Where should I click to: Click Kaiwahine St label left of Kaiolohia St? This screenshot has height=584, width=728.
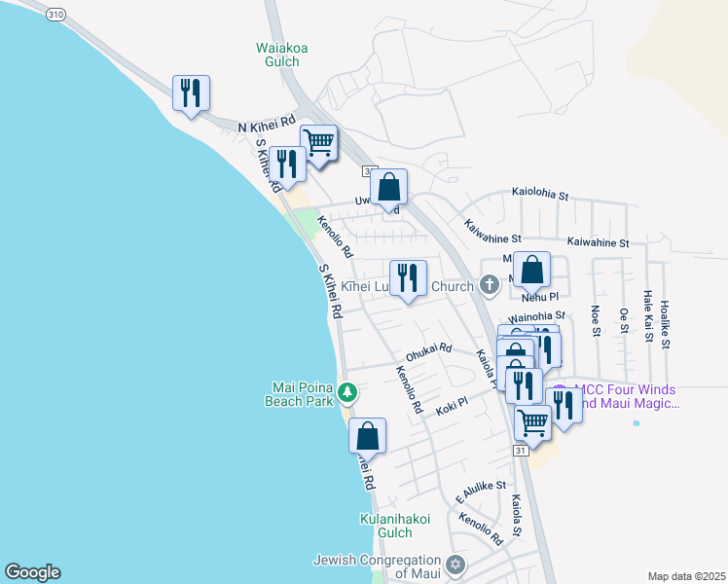pos(492,232)
